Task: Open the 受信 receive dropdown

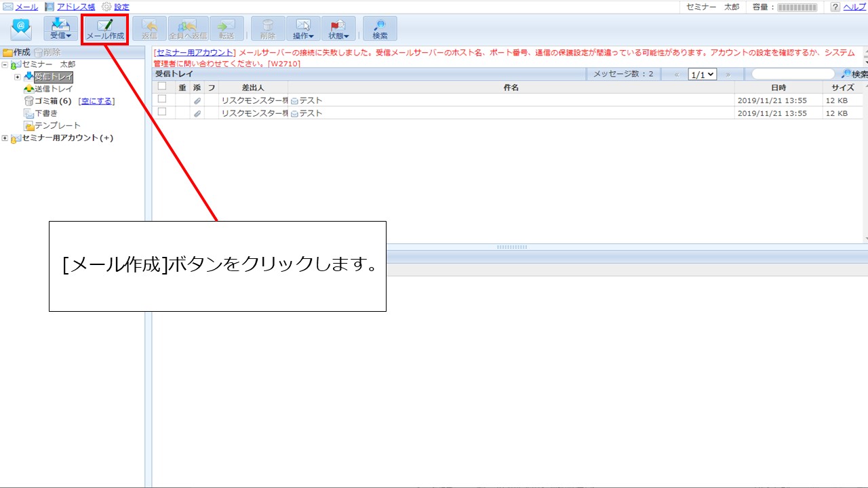Action: coord(61,29)
